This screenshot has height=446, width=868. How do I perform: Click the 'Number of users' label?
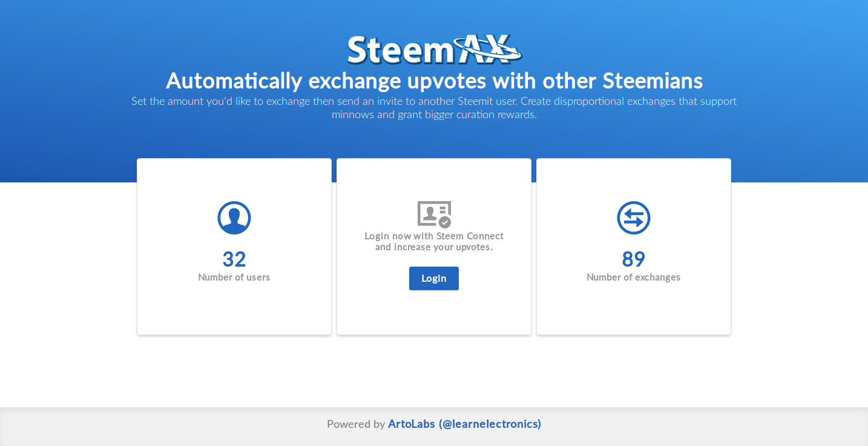pos(234,277)
